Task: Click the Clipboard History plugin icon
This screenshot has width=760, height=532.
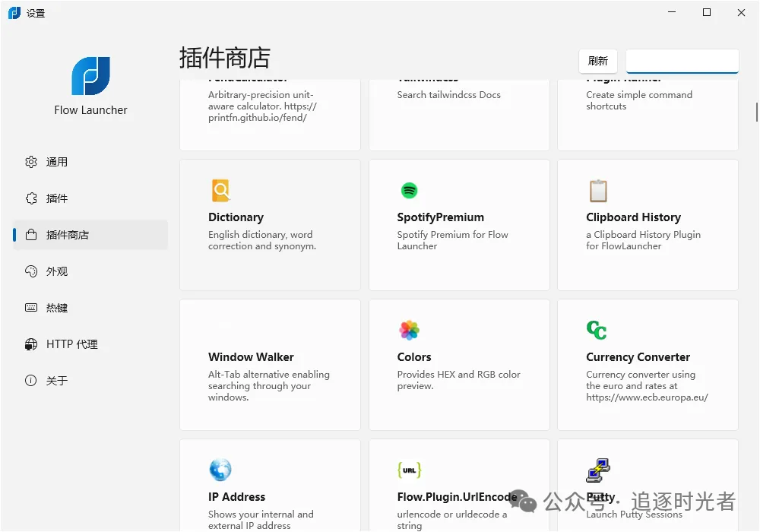Action: (598, 190)
